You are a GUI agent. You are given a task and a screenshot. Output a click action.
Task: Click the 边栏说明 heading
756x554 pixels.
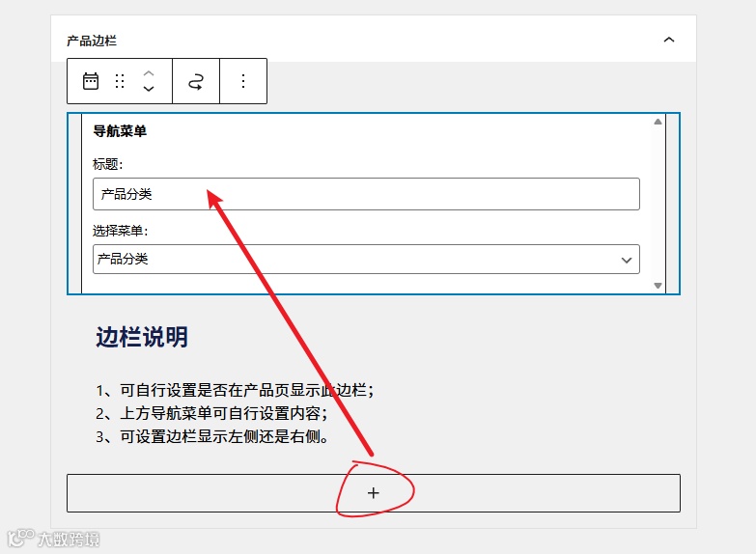point(142,337)
